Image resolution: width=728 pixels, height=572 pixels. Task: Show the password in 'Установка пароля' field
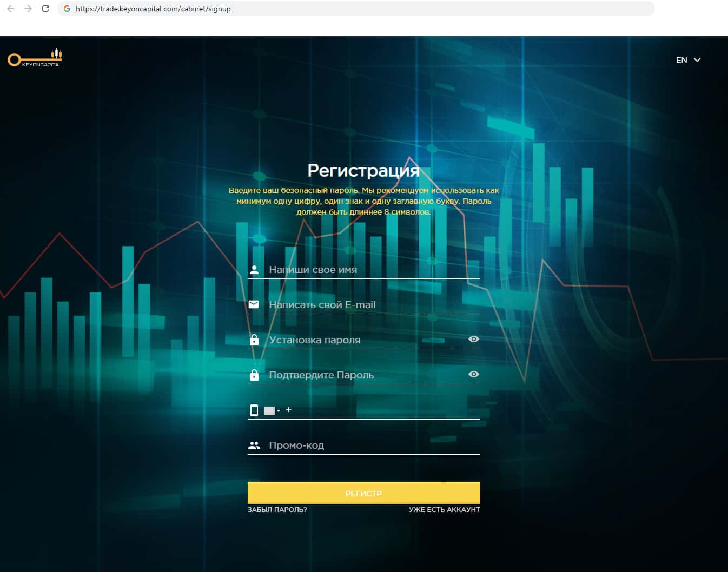[x=474, y=339]
